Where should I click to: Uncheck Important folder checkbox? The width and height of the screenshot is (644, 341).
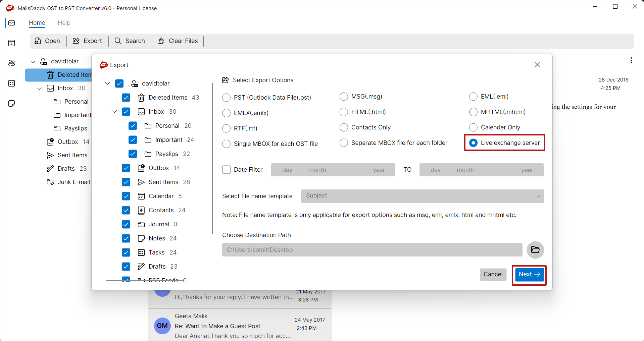point(133,140)
